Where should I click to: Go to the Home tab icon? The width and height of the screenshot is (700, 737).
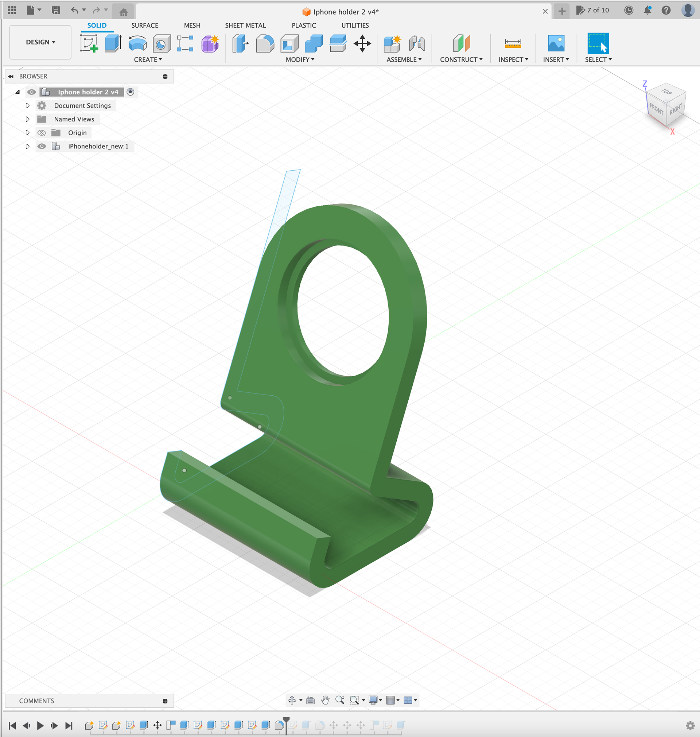(124, 12)
